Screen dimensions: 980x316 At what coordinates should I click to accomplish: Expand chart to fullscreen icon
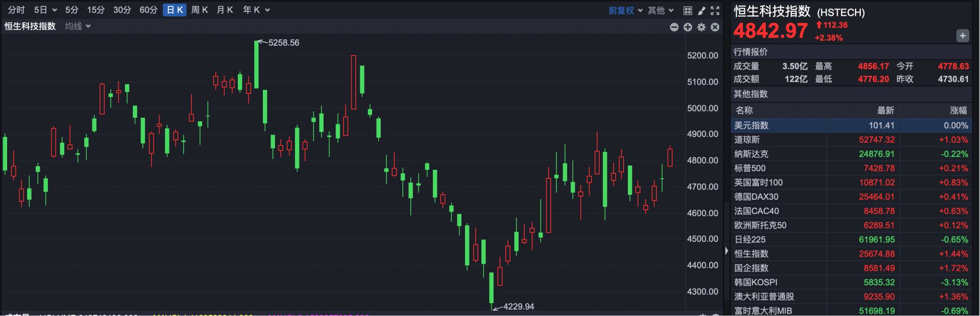(715, 10)
